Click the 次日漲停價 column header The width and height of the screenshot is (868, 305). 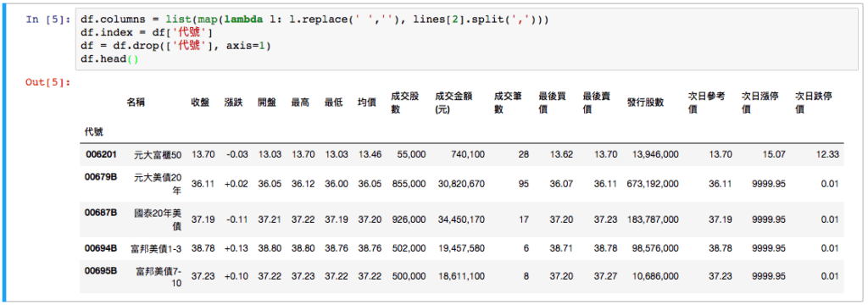(760, 103)
